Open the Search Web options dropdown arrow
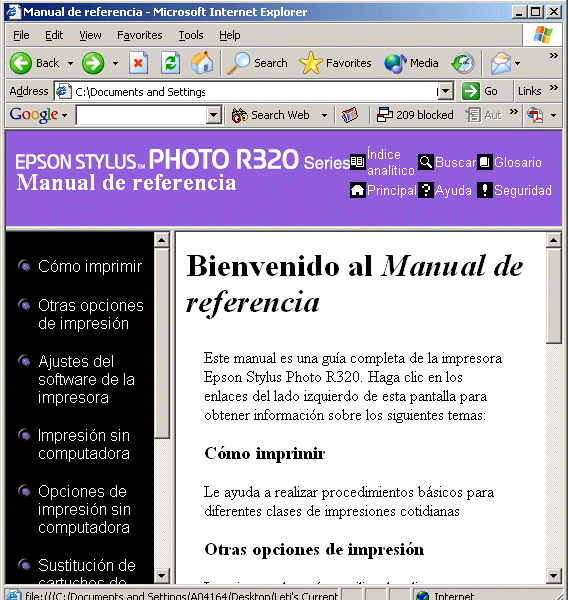Image resolution: width=568 pixels, height=600 pixels. tap(325, 115)
